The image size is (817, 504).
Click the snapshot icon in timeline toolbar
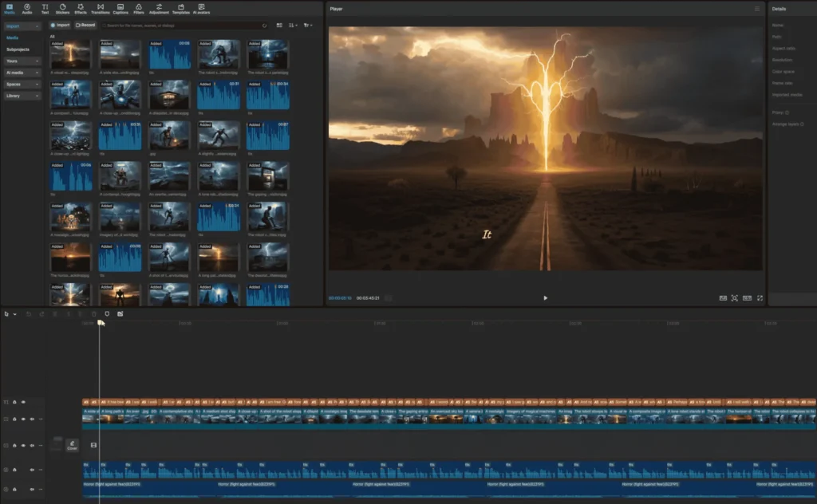120,314
